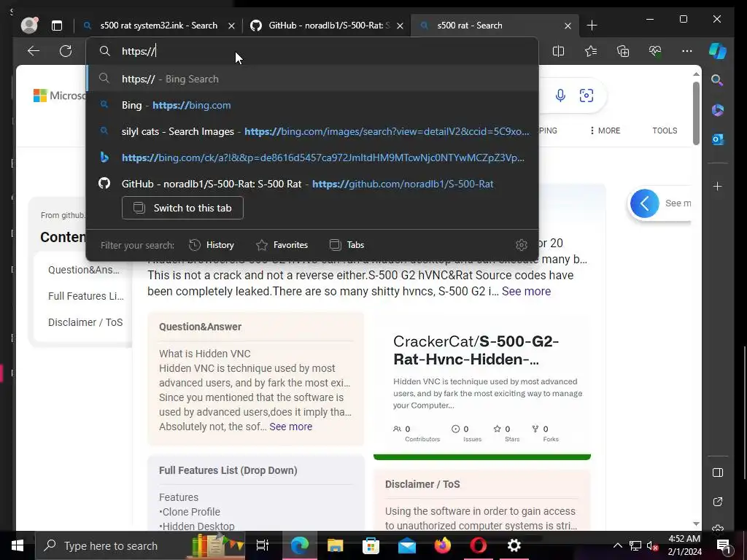Open Browser essentials heart icon
Screen dimensions: 747x560
click(x=655, y=51)
